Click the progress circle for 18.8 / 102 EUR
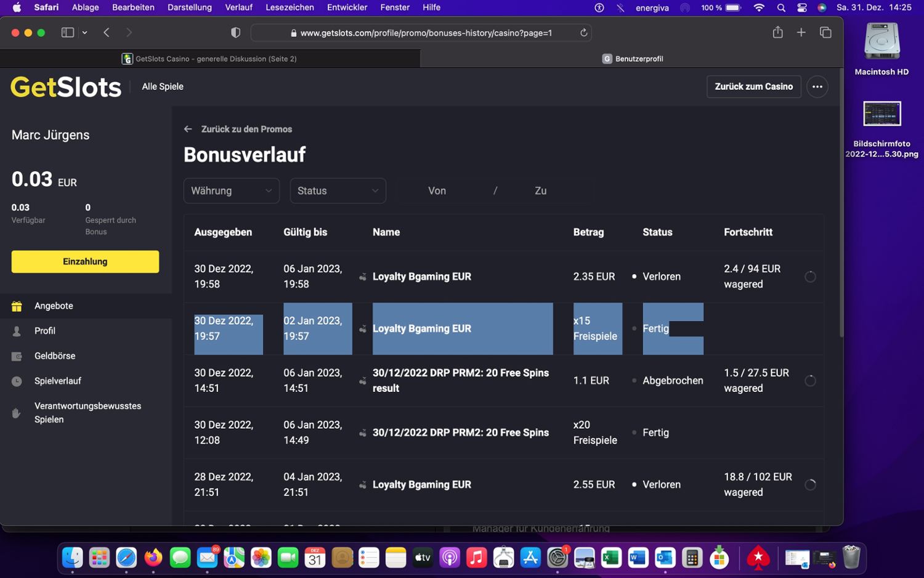Viewport: 924px width, 578px height. (810, 485)
